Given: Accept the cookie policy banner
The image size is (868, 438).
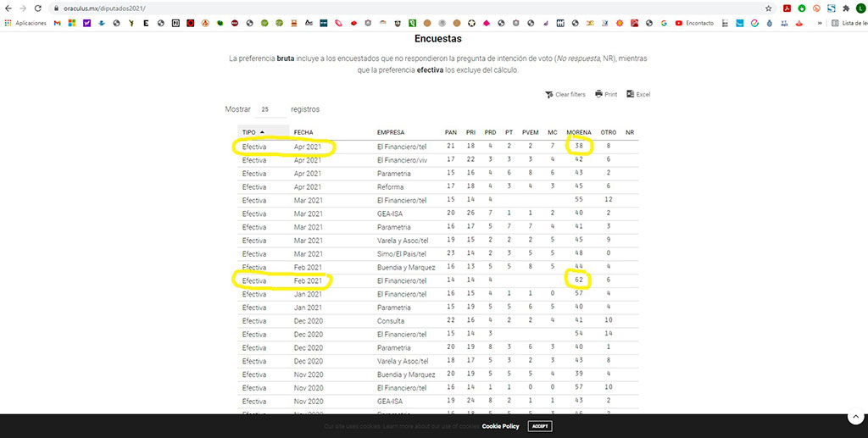Looking at the screenshot, I should pyautogui.click(x=540, y=426).
